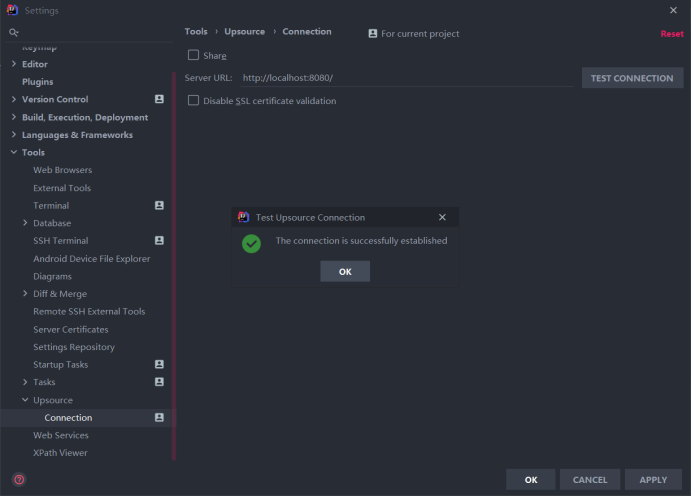Enable the Share checkbox

coord(193,55)
